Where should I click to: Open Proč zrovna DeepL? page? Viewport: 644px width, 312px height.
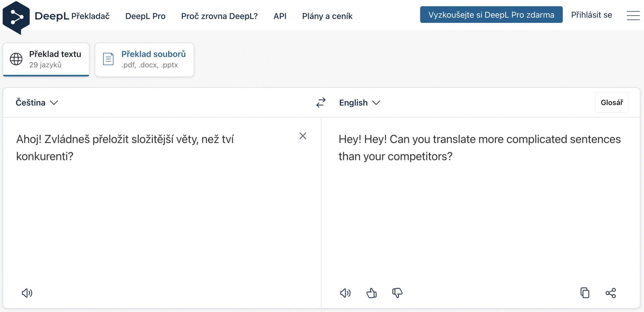[x=219, y=16]
